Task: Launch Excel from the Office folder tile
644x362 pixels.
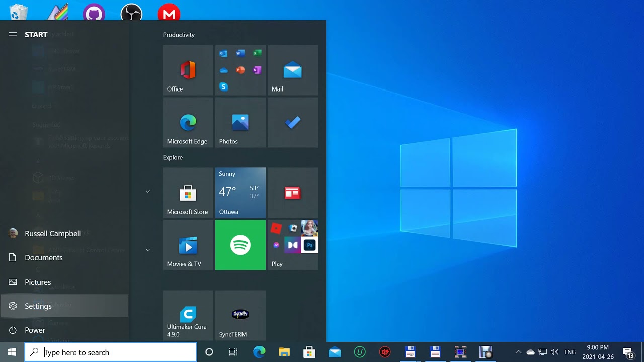Action: click(x=257, y=53)
